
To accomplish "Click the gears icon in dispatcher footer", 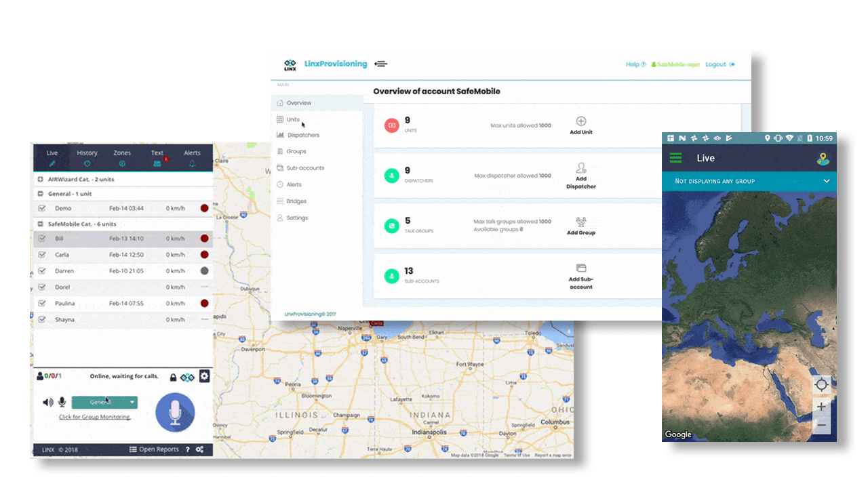I will [199, 449].
